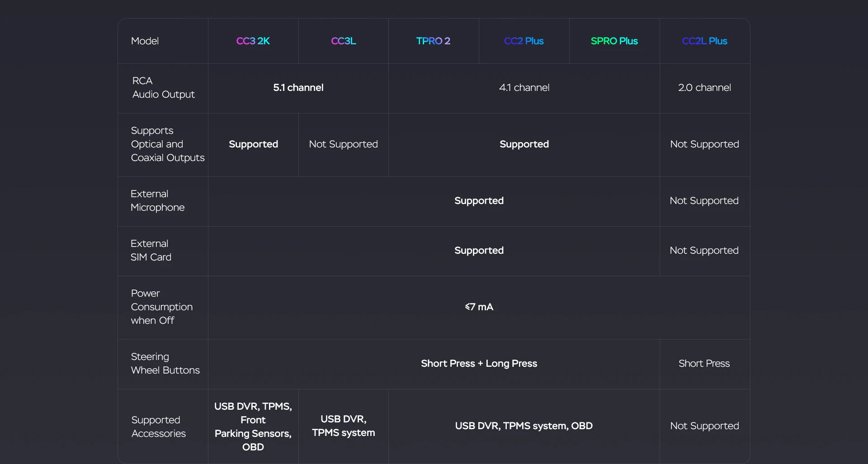The width and height of the screenshot is (868, 464).
Task: Open the CC2 Plus model link
Action: 524,41
